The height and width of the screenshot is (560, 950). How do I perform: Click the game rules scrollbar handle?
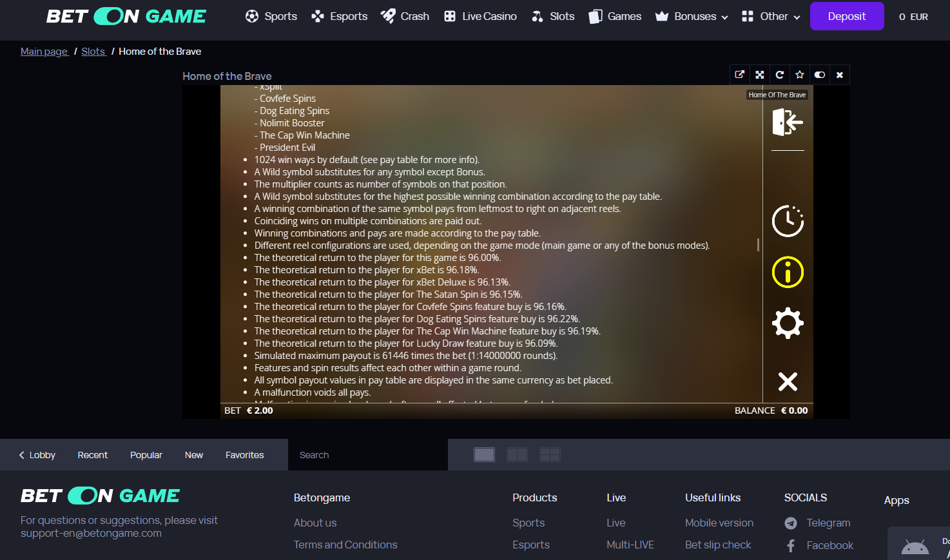tap(758, 245)
